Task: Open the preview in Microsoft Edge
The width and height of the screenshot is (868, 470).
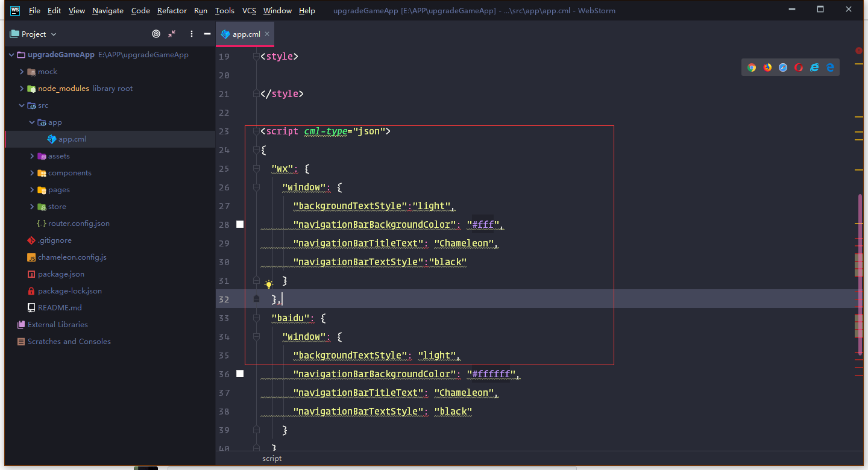Action: click(830, 67)
